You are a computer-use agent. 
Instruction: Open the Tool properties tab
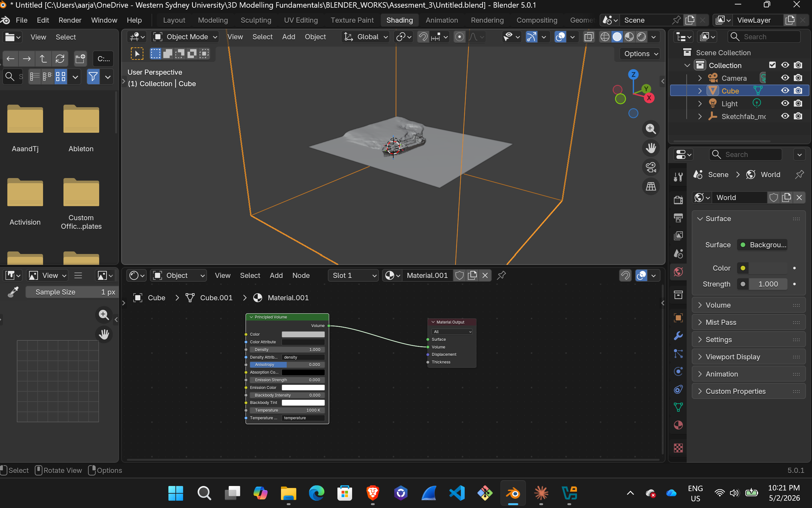tap(678, 177)
